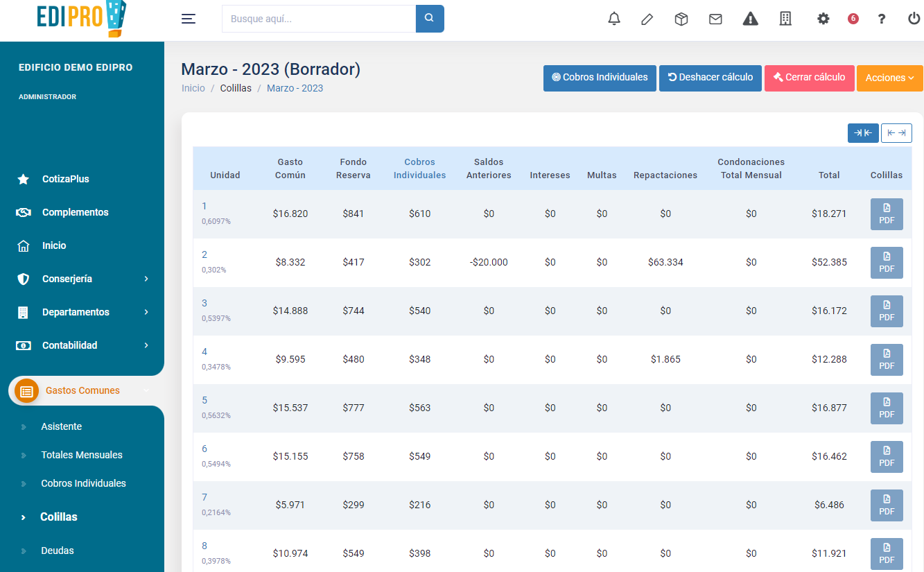The height and width of the screenshot is (572, 924).
Task: Click the blue Cobros Individuales button
Action: point(600,78)
